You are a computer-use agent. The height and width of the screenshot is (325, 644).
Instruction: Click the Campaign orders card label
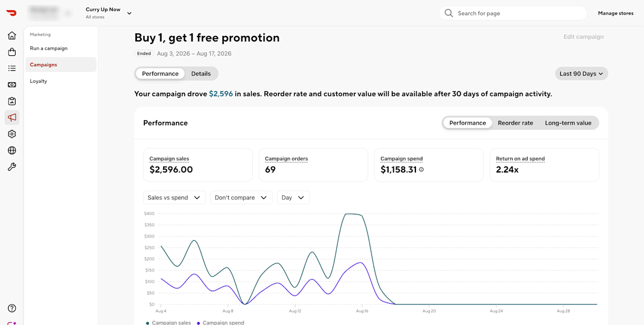click(x=287, y=159)
